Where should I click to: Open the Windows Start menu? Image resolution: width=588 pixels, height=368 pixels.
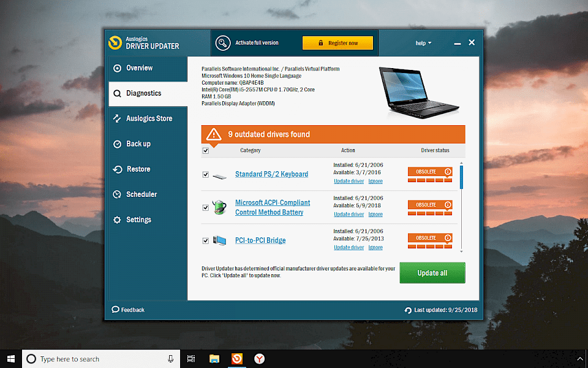click(11, 359)
